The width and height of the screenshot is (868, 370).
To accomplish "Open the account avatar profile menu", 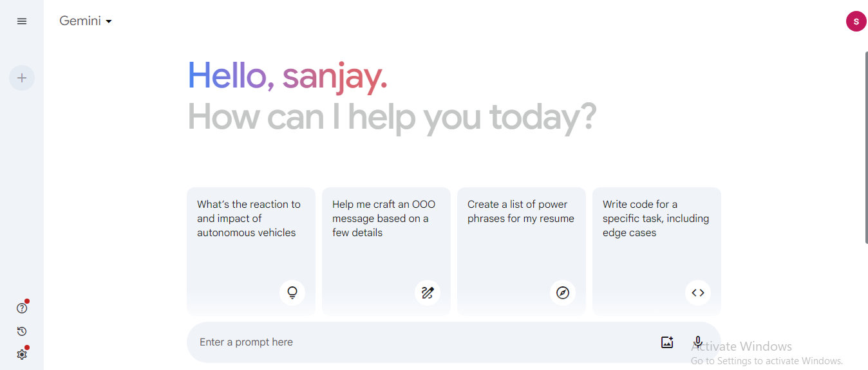I will coord(856,21).
